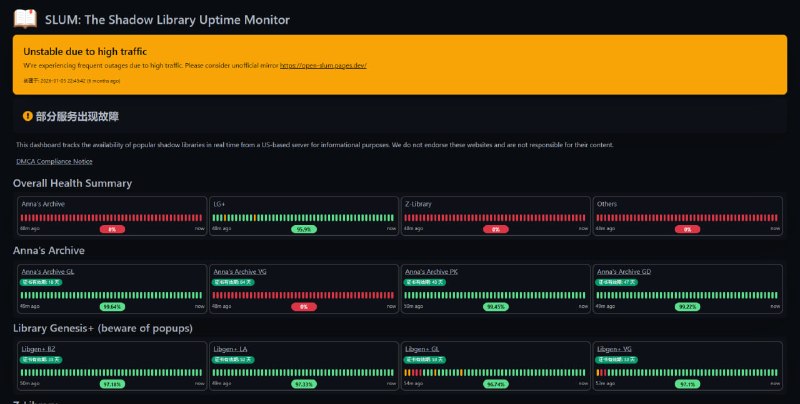The image size is (800, 404).
Task: Click the 96.74% pill for Libgen+ GL
Action: 495,384
